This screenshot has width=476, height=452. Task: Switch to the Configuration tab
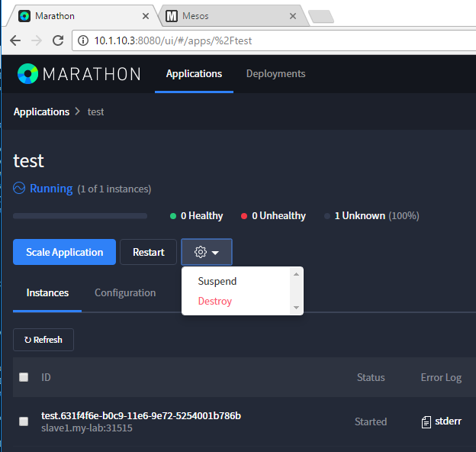(125, 292)
